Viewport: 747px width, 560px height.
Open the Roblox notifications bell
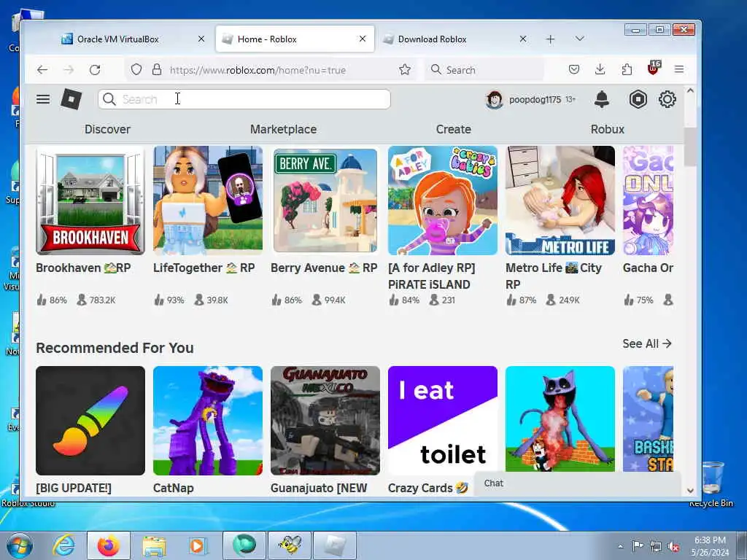602,99
